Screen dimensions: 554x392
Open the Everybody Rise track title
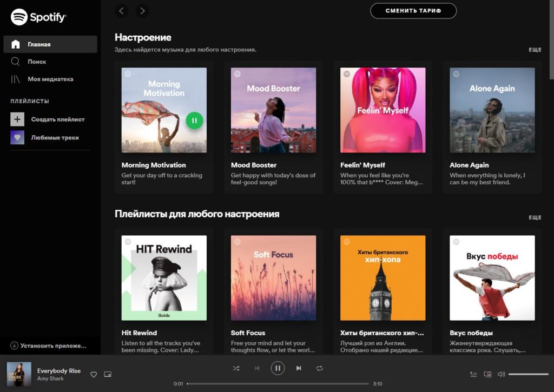(59, 371)
